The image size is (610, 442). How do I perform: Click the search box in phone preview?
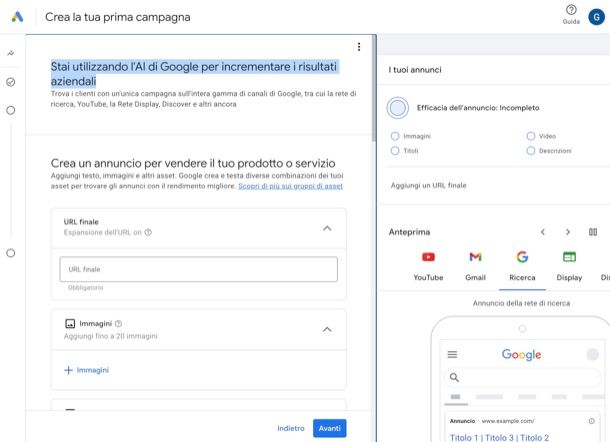(x=522, y=377)
